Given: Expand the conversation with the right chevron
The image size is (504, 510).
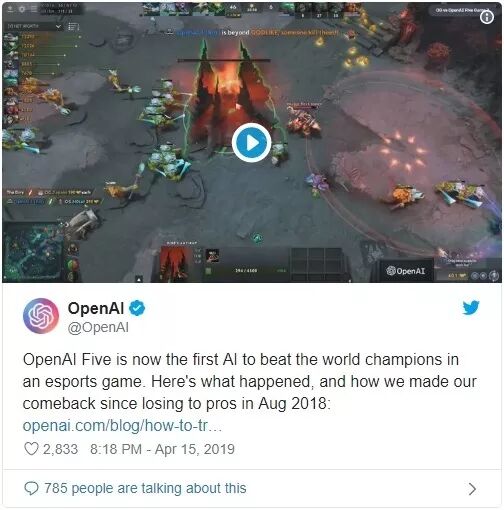Looking at the screenshot, I should coord(472,489).
